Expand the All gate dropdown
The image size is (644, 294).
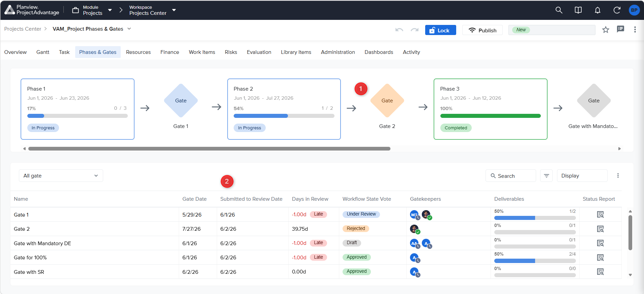(61, 176)
